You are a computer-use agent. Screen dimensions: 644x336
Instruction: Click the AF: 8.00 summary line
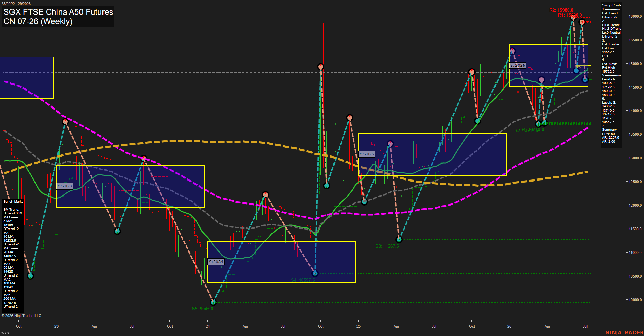coord(608,142)
